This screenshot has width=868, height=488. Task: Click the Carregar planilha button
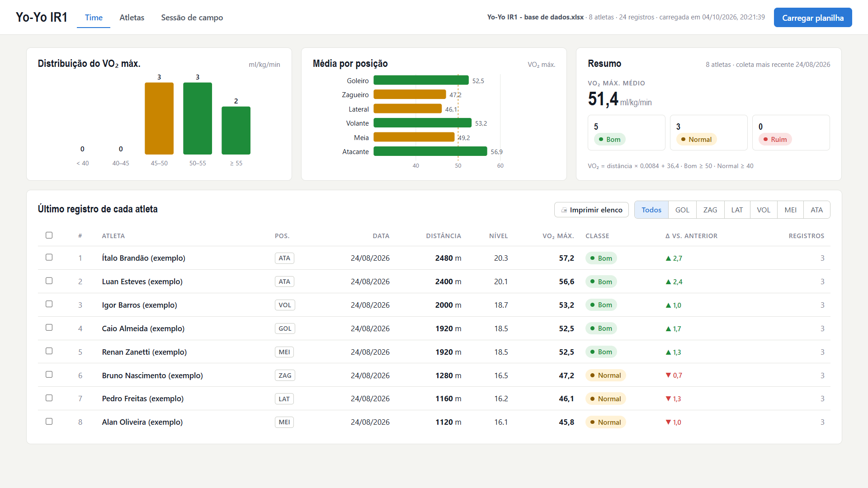[x=812, y=18]
